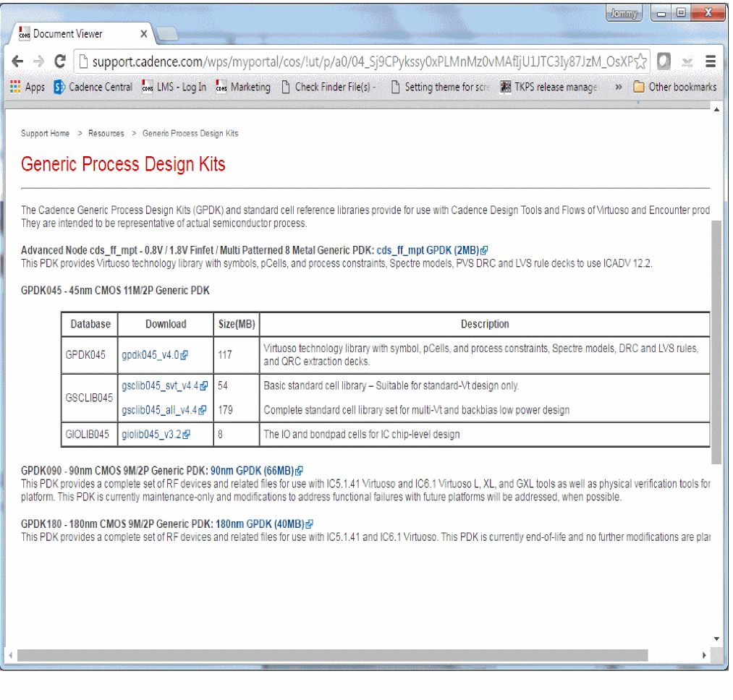Image resolution: width=733 pixels, height=700 pixels.
Task: Click the Download column header
Action: tap(166, 324)
